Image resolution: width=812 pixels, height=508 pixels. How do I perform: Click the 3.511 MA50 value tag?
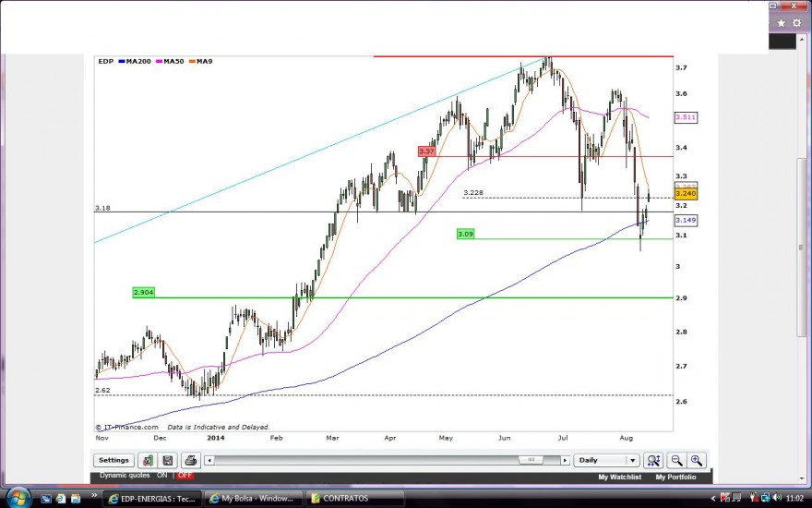pos(686,117)
